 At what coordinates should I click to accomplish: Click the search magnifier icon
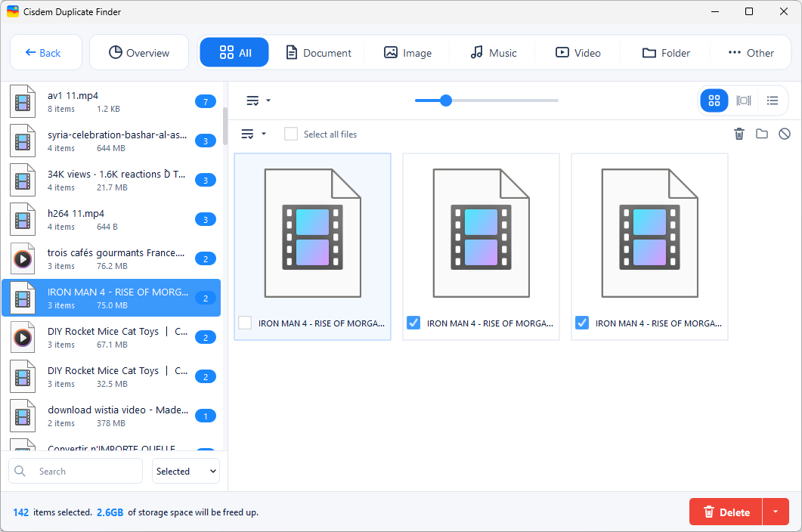[20, 471]
